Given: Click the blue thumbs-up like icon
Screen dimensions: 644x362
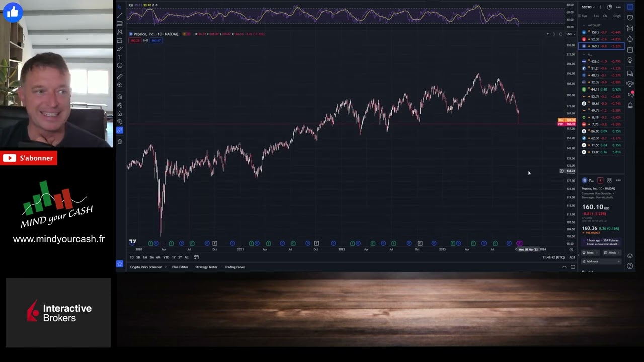Looking at the screenshot, I should point(13,12).
